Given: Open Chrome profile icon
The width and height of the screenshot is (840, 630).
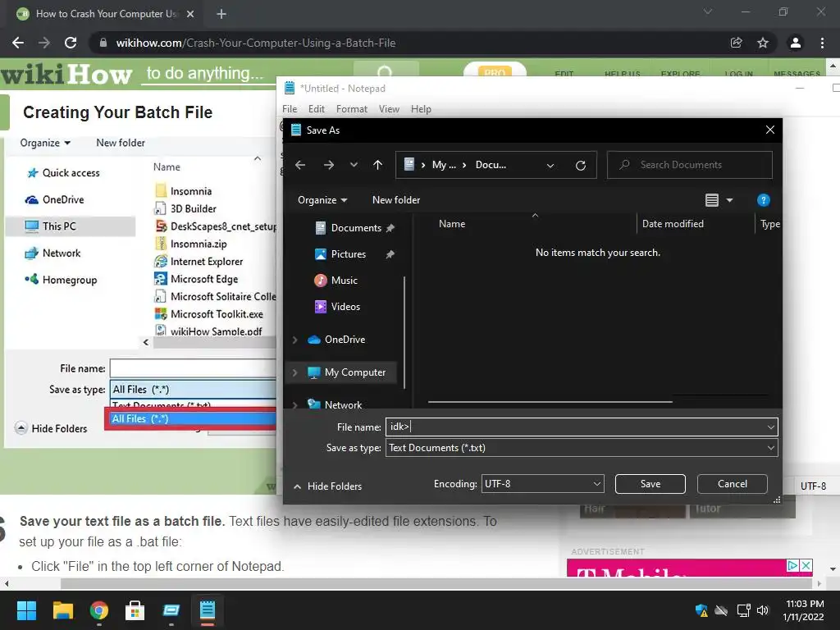Looking at the screenshot, I should pos(796,43).
